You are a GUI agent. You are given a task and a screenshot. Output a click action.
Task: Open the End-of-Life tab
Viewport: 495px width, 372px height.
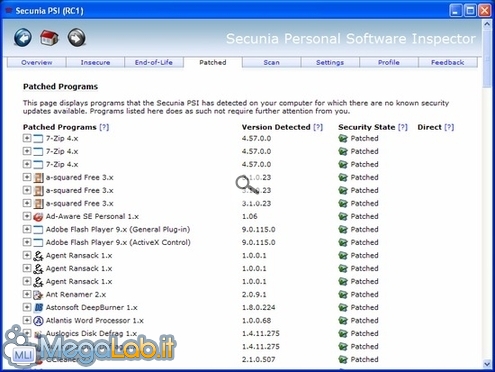pos(154,62)
